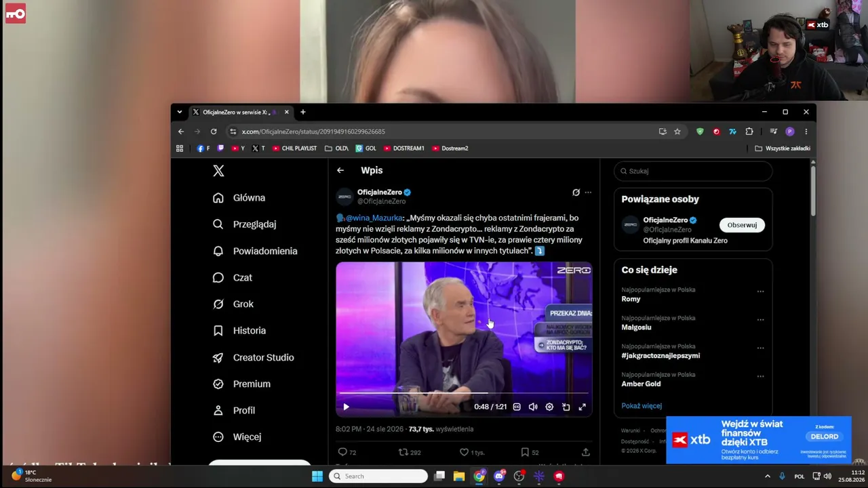Install the app from the address bar
Viewport: 868px width, 488px height.
663,131
